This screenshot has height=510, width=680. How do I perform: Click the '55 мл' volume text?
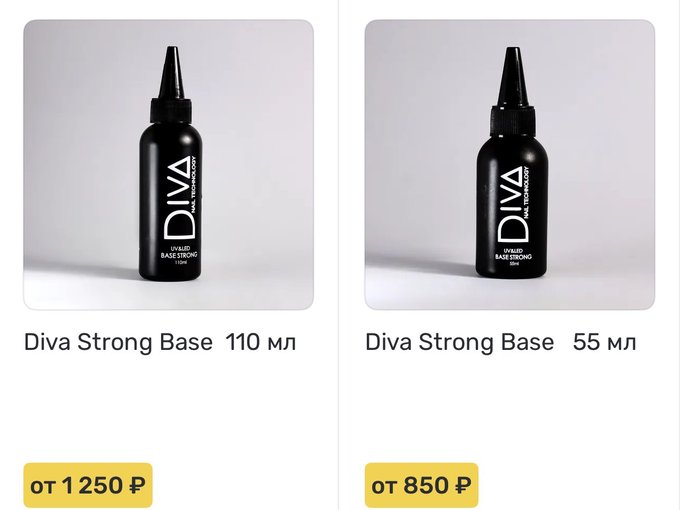pos(605,342)
